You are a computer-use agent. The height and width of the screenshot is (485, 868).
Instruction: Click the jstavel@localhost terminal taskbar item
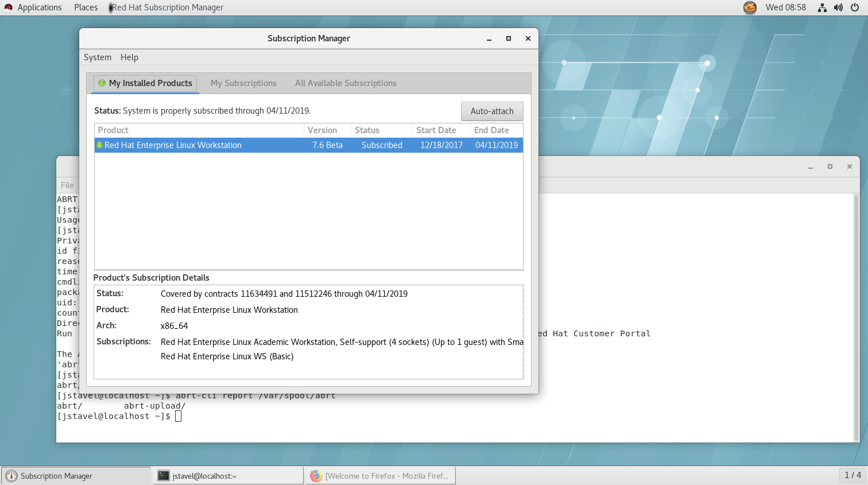[228, 476]
